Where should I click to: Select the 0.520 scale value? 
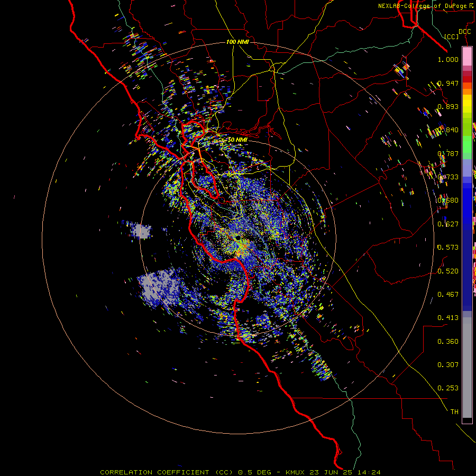click(x=448, y=271)
